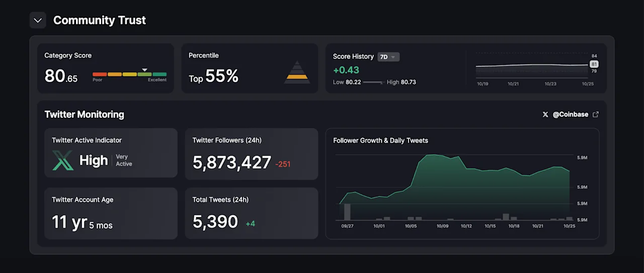The height and width of the screenshot is (273, 644).
Task: Select the Total Tweets (24h) card
Action: pos(252,213)
